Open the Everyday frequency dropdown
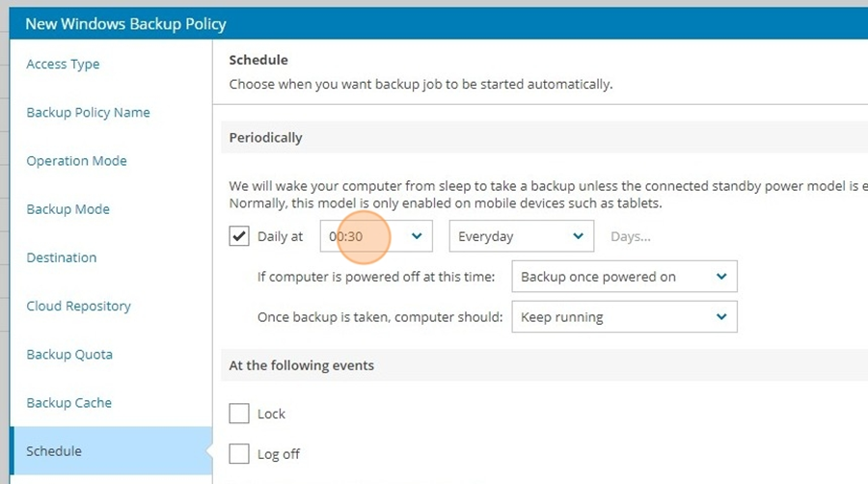Screen dimensions: 868x484 point(522,236)
